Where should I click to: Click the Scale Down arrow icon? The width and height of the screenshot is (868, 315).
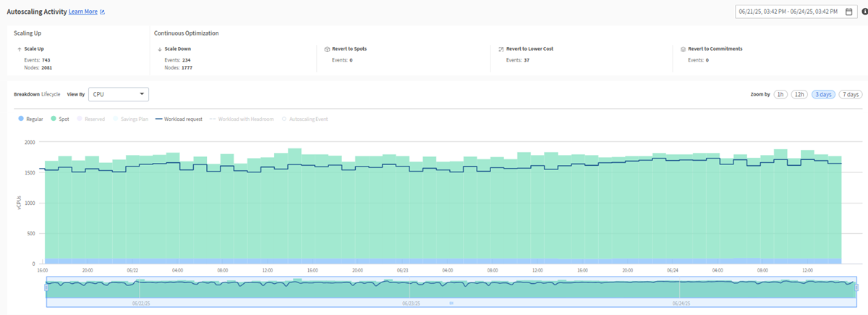coord(159,49)
